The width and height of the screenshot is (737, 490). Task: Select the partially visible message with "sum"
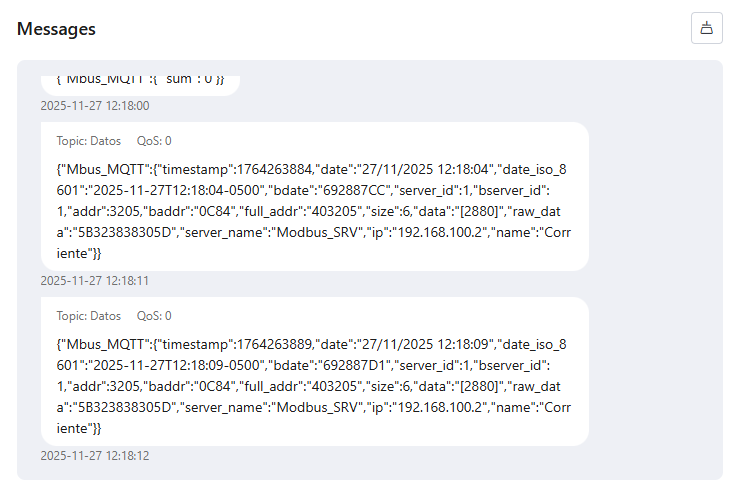140,78
